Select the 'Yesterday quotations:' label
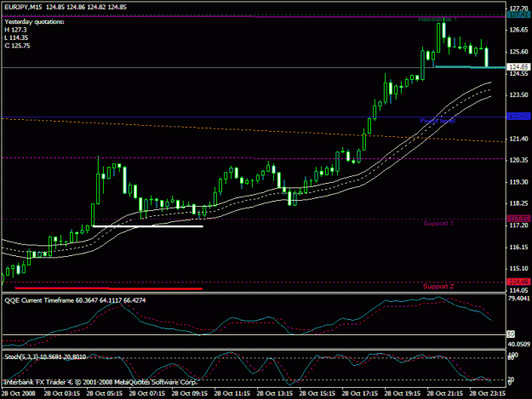Screen dimensions: 532x399 tap(34, 22)
